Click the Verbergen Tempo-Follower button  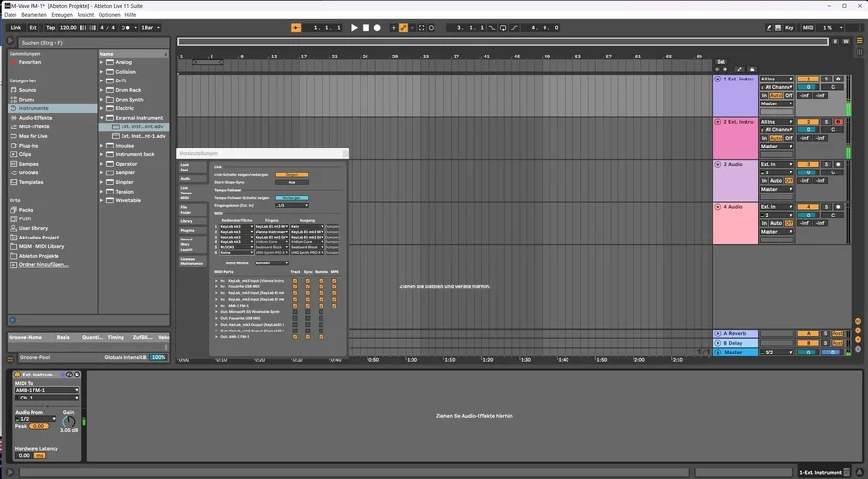pyautogui.click(x=292, y=198)
